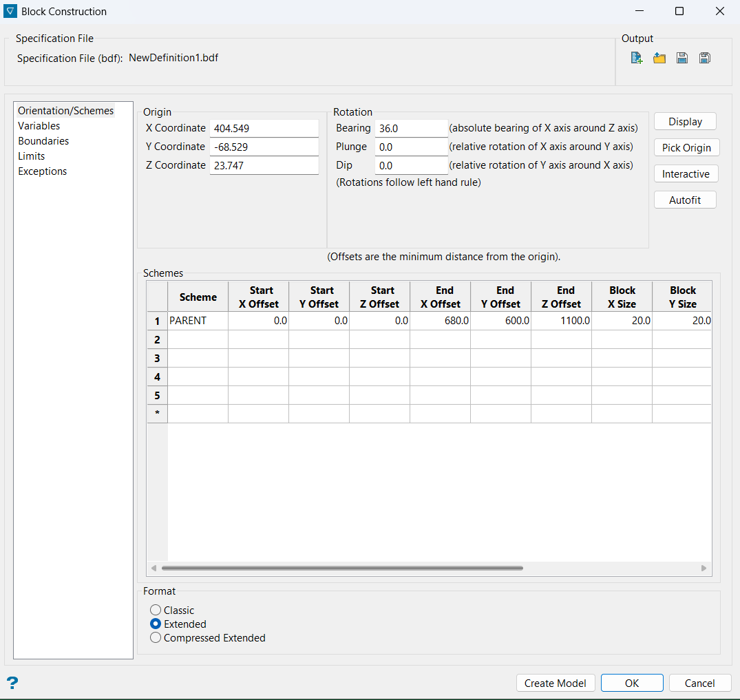The width and height of the screenshot is (740, 700).
Task: Open the Limits section
Action: (x=31, y=156)
